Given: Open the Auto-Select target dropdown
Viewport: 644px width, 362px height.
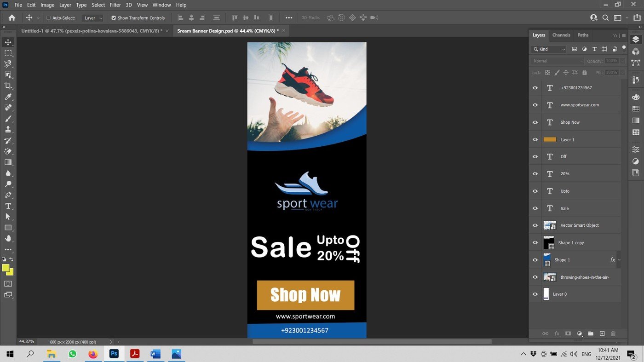Looking at the screenshot, I should 92,17.
